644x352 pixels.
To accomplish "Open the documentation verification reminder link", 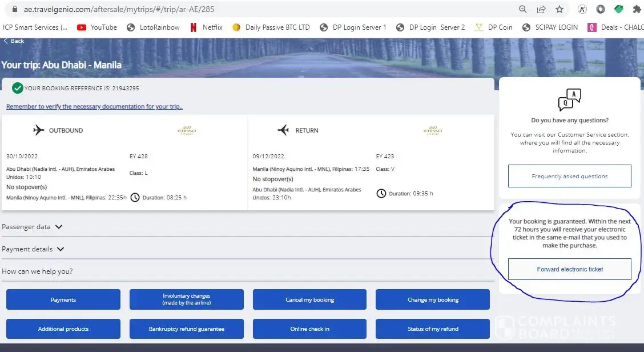I will tap(94, 107).
